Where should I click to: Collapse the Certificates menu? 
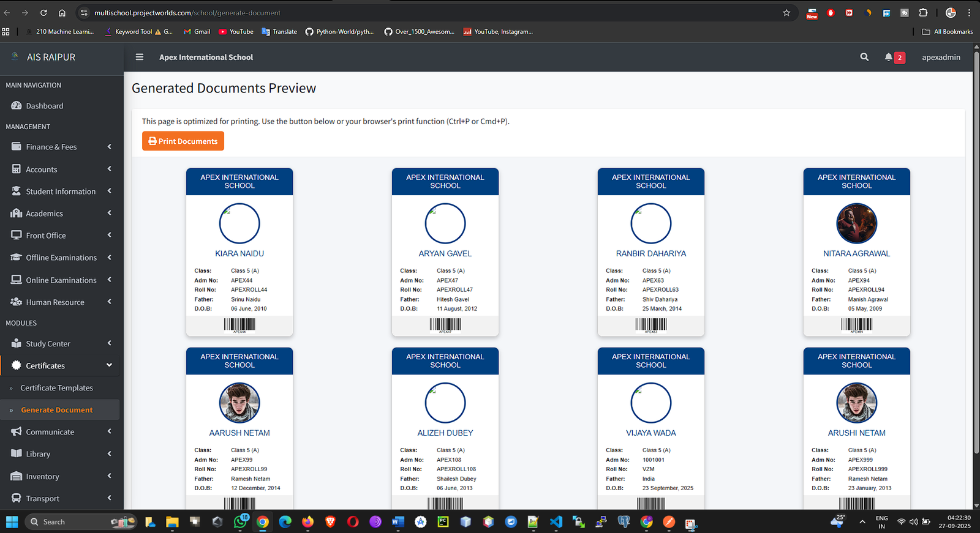(60, 366)
